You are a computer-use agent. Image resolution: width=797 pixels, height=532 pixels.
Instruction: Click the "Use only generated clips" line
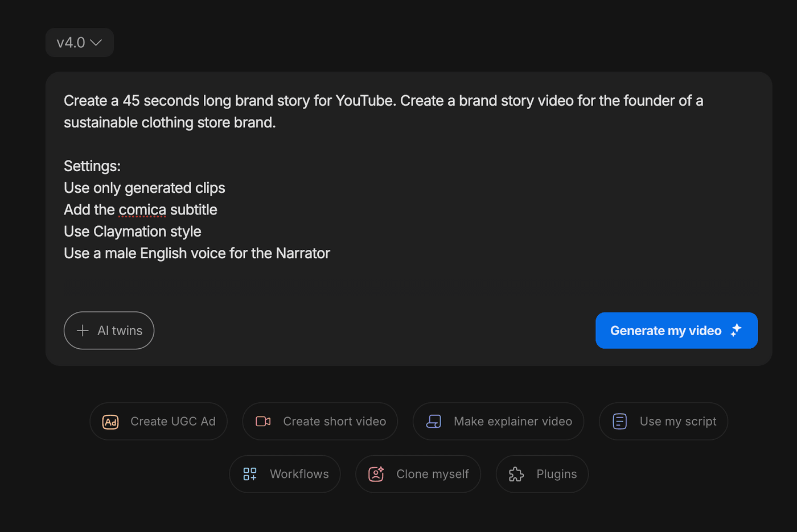(x=144, y=188)
